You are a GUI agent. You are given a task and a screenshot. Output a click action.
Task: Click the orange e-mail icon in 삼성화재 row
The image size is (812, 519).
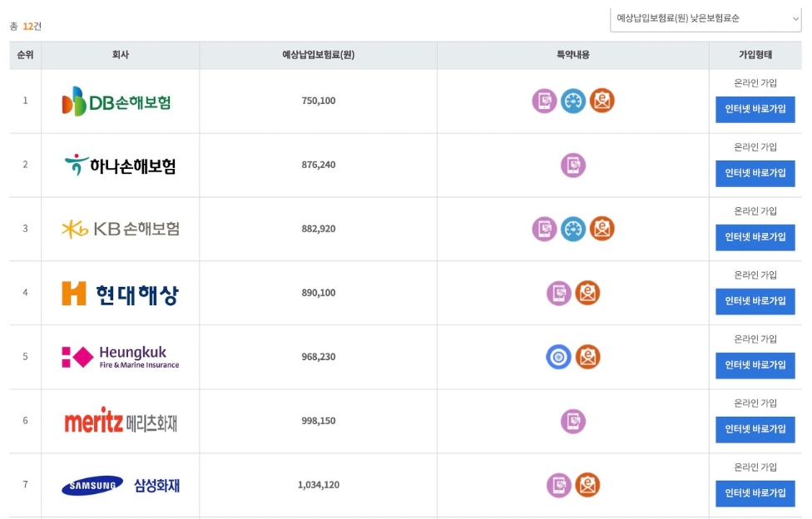[587, 485]
